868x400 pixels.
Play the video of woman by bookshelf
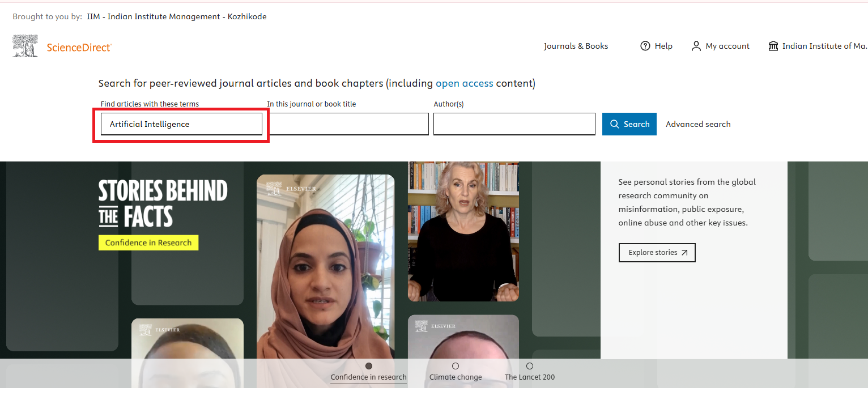(463, 232)
